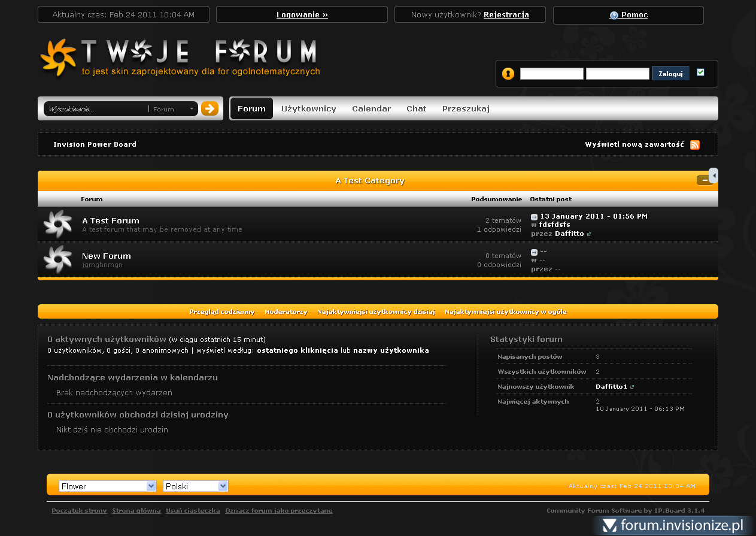Open the fdsfdsfs topic link
This screenshot has height=536, width=756.
555,225
